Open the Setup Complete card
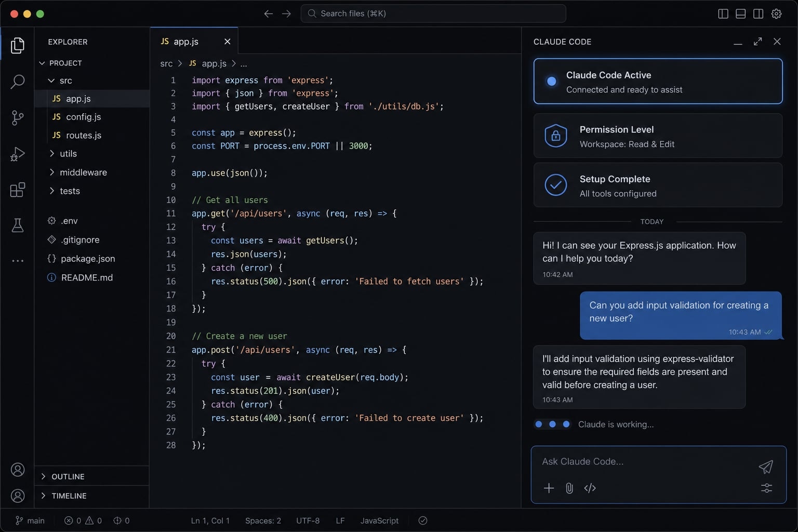Screen dimensions: 798x532 click(x=658, y=185)
